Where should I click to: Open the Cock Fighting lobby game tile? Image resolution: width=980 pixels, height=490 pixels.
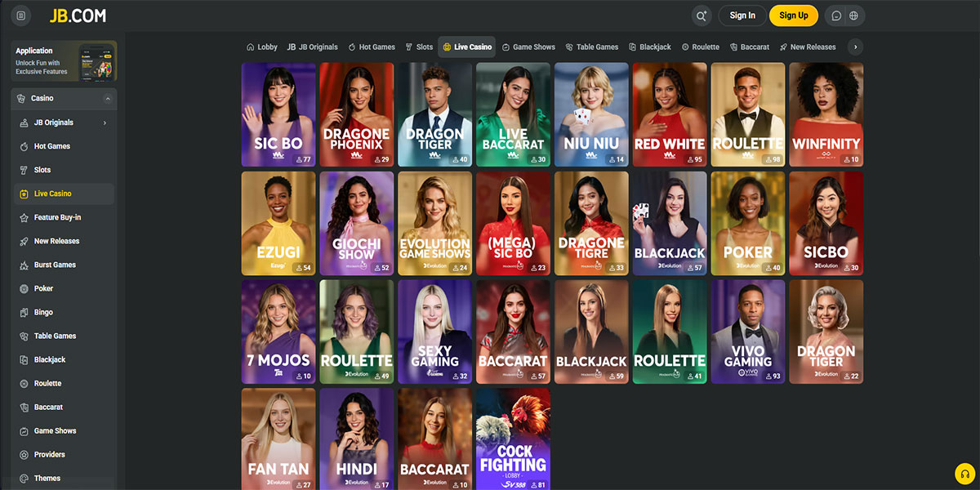point(513,439)
